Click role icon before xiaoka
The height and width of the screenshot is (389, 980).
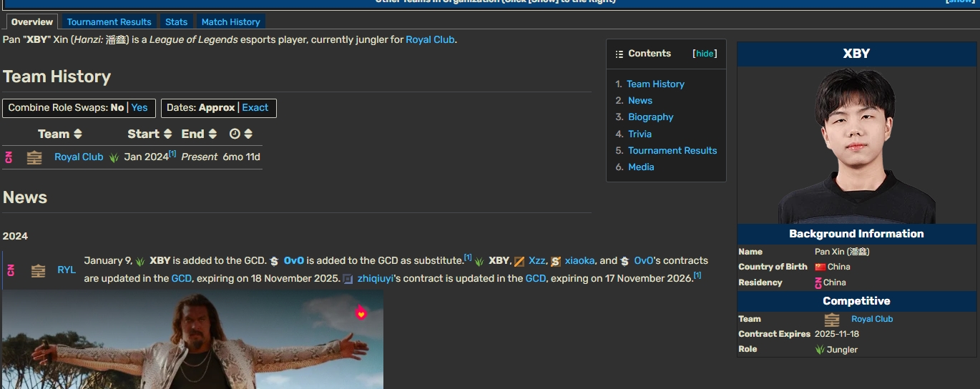556,261
